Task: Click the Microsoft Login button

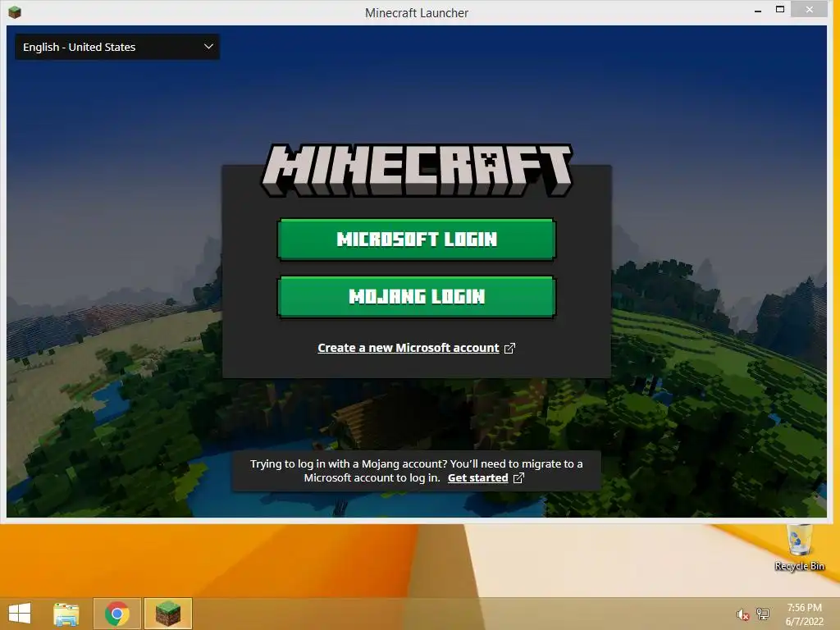Action: coord(416,239)
